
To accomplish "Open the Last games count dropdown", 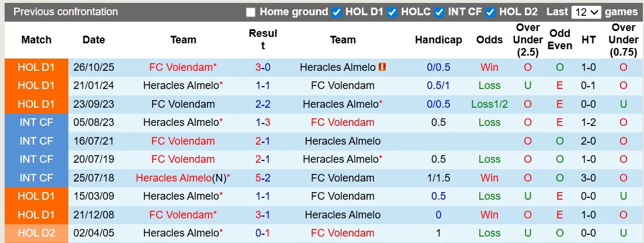I will pos(587,12).
